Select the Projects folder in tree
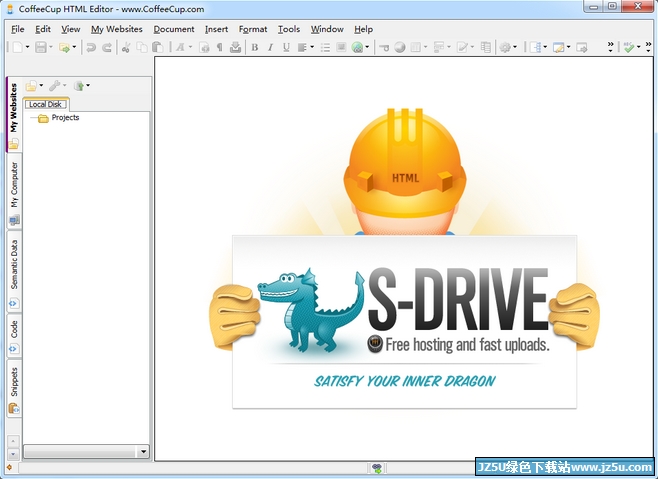The image size is (658, 479). pyautogui.click(x=65, y=118)
